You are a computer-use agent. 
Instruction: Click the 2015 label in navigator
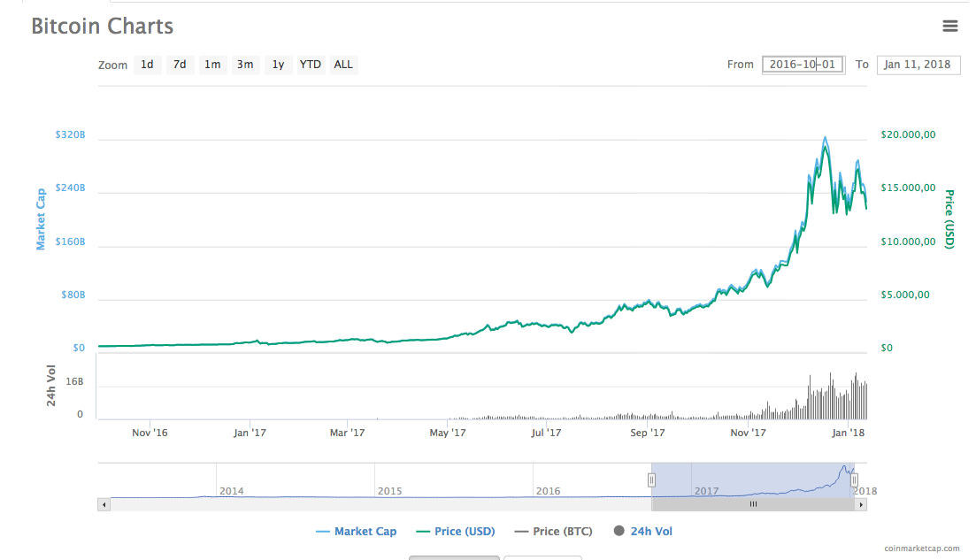pyautogui.click(x=389, y=491)
